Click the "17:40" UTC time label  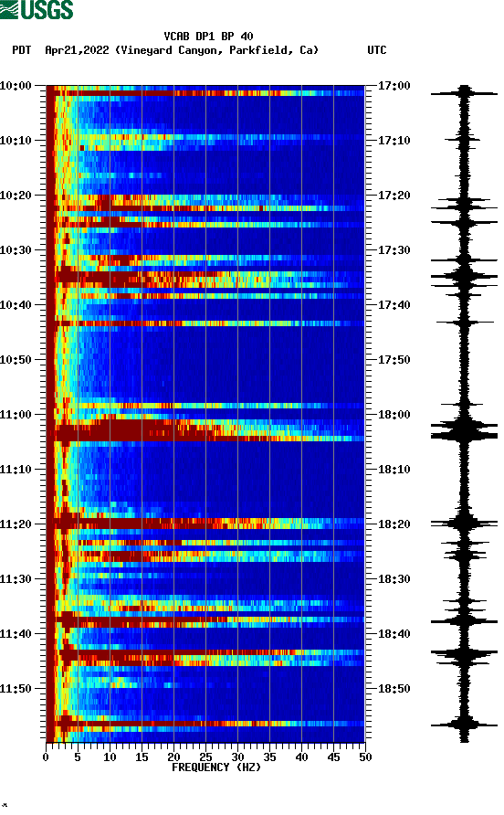click(x=394, y=305)
